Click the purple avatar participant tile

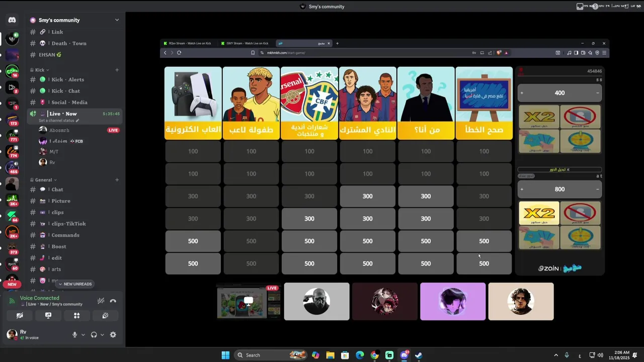click(453, 302)
